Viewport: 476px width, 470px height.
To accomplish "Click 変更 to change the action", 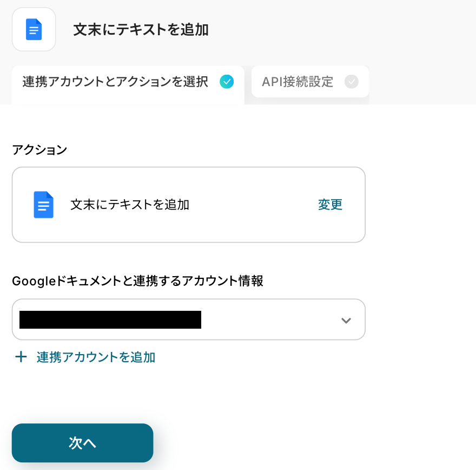I will (330, 205).
